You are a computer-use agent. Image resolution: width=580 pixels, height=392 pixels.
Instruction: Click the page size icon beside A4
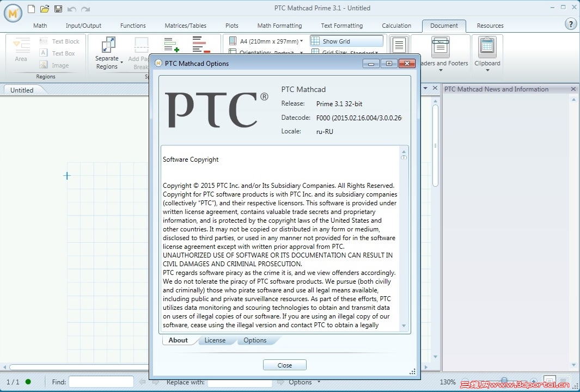pyautogui.click(x=233, y=41)
